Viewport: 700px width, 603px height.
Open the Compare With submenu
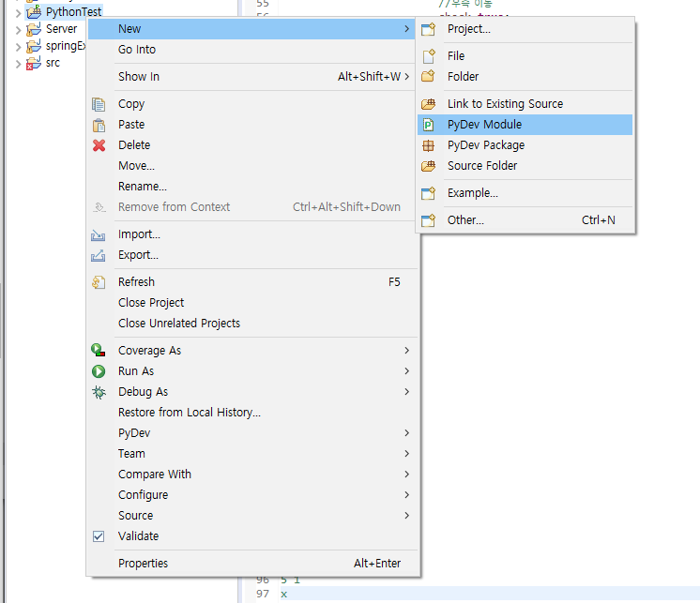(x=252, y=475)
